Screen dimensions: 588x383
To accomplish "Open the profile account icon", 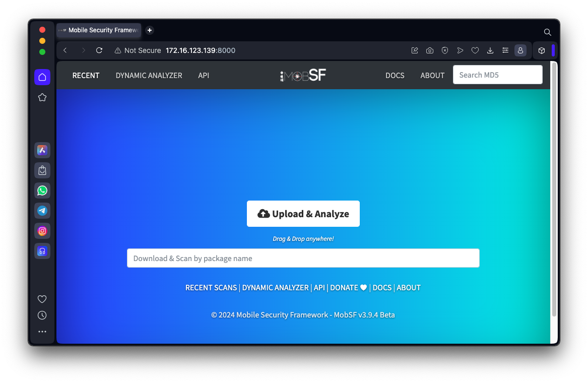I will 520,50.
